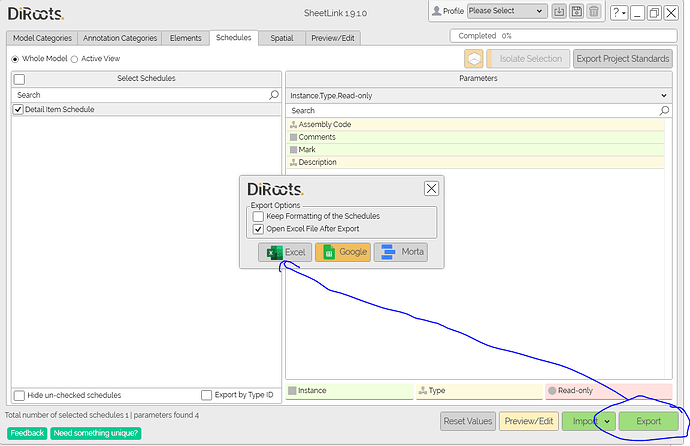Screen dimensions: 690x446
Task: Select the Active View radio button
Action: (x=74, y=59)
